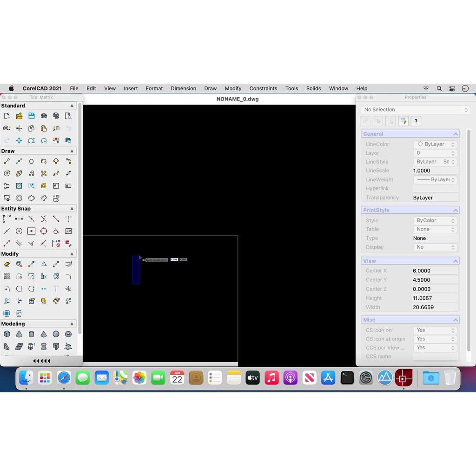Insert a 3D Box from Modeling
476x476 pixels.
7,334
